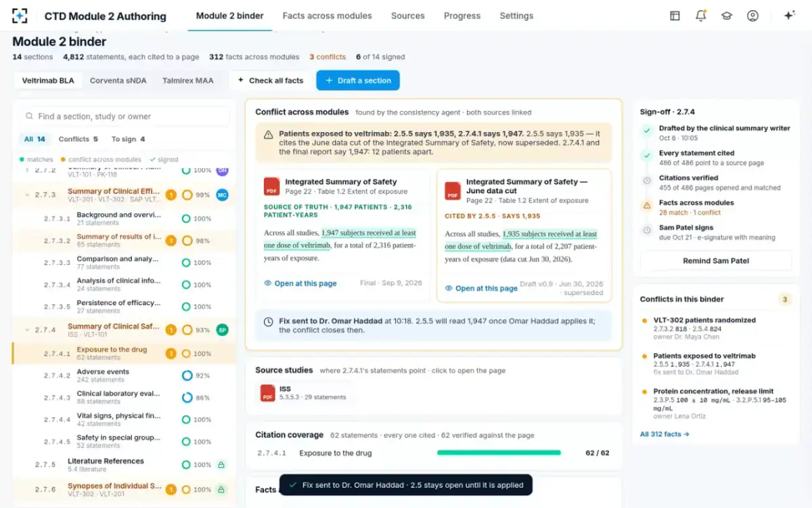Image resolution: width=812 pixels, height=508 pixels.
Task: Select section 2.7.4.5 Safety in special groups
Action: coord(124,441)
